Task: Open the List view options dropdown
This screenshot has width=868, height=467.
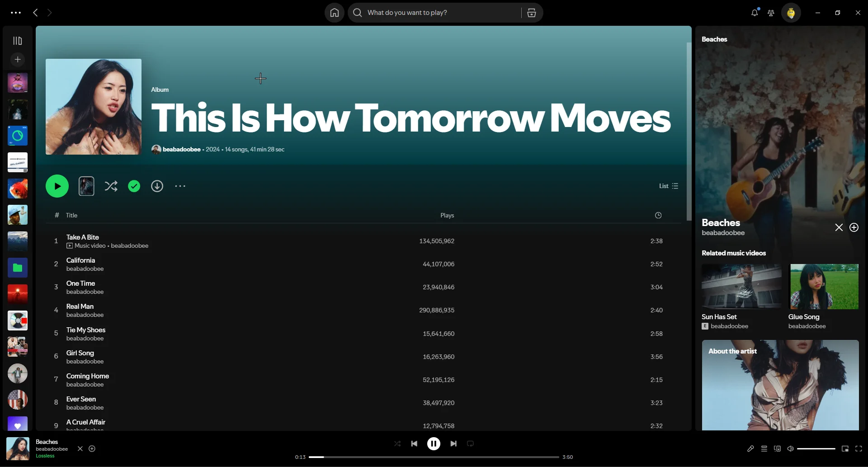Action: point(669,186)
